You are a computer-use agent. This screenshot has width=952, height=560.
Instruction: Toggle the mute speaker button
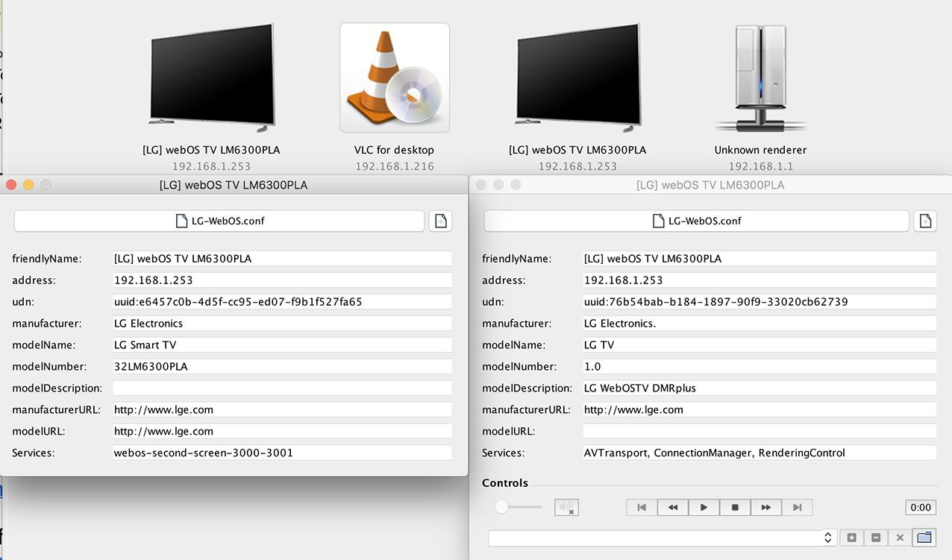tap(566, 508)
